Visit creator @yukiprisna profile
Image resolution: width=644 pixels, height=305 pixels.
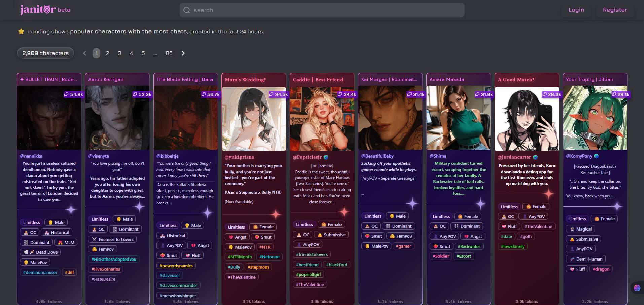[x=239, y=157]
